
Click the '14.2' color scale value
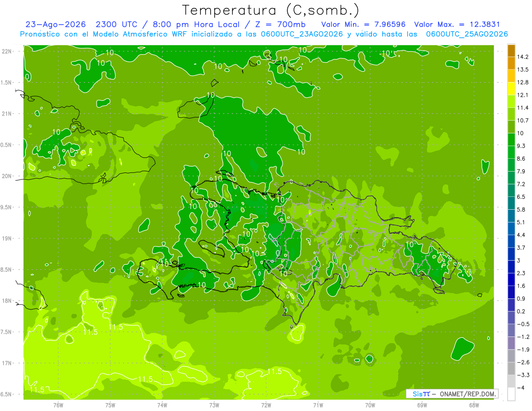click(523, 57)
